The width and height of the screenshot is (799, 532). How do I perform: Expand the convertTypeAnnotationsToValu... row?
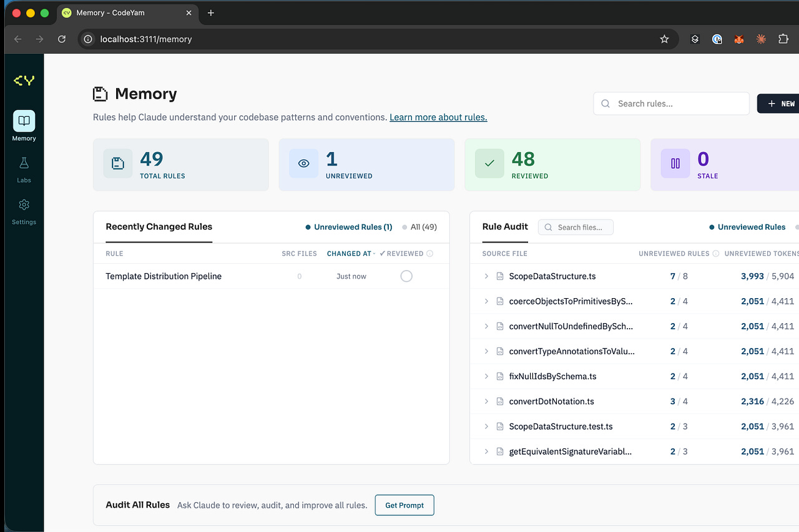pyautogui.click(x=486, y=351)
